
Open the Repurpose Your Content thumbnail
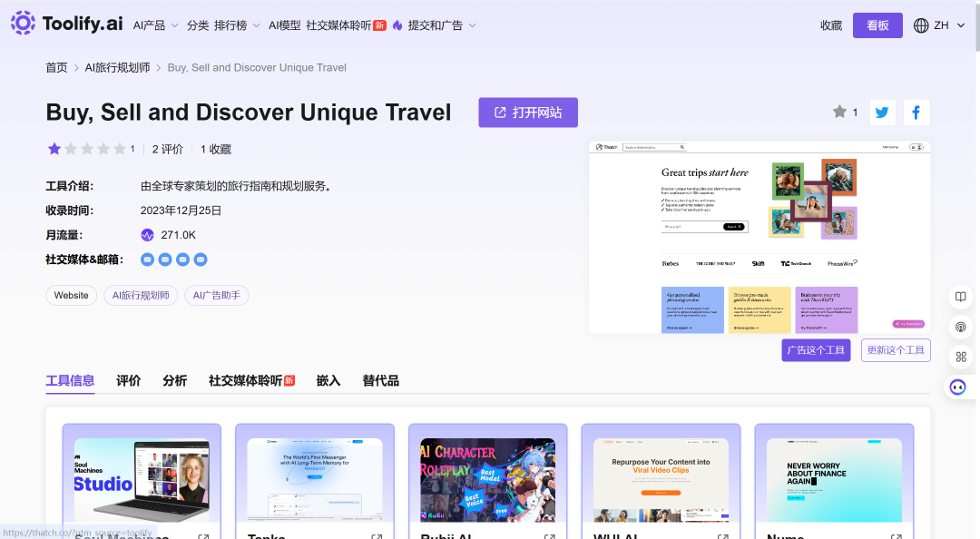click(661, 480)
